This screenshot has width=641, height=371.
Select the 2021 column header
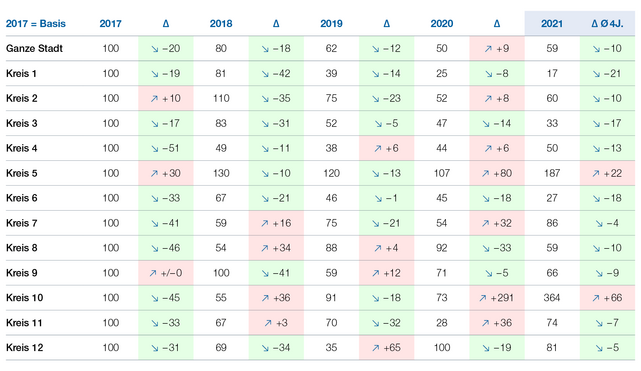coord(552,24)
